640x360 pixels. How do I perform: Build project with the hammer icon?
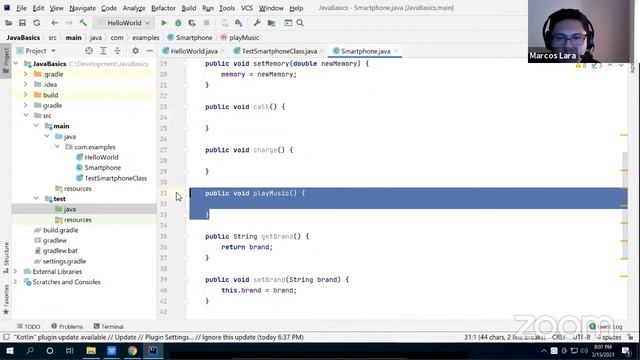(x=83, y=23)
